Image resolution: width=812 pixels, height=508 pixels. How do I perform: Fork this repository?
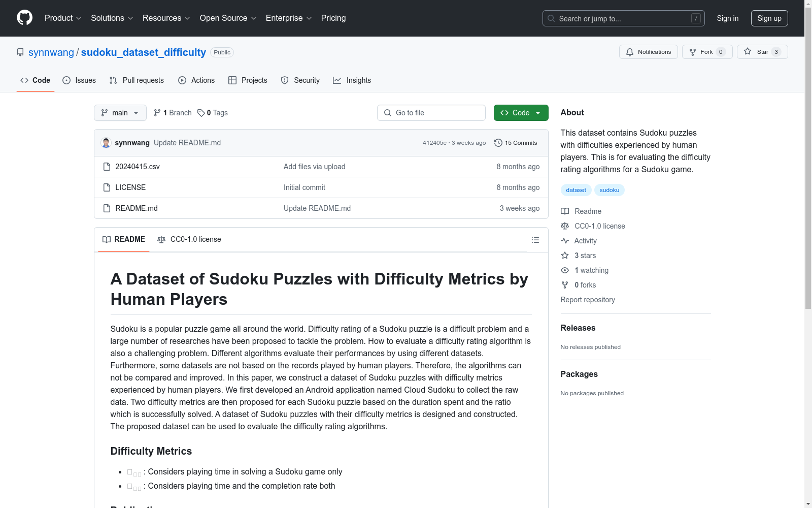click(x=707, y=52)
